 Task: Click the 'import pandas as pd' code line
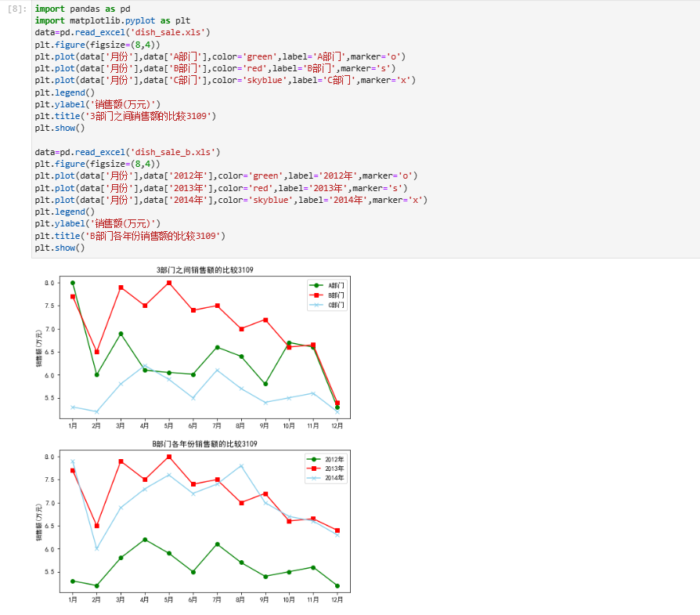82,9
